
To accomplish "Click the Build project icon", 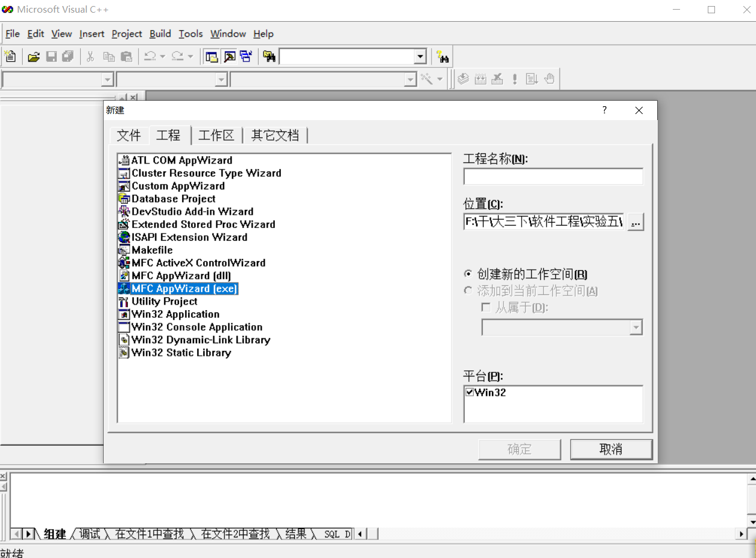I will [x=480, y=79].
